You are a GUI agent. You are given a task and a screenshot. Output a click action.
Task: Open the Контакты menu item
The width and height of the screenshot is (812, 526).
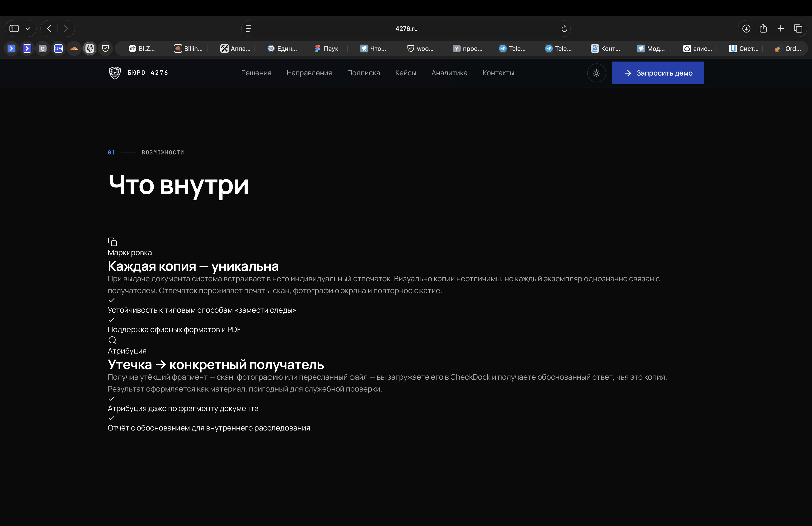point(498,73)
